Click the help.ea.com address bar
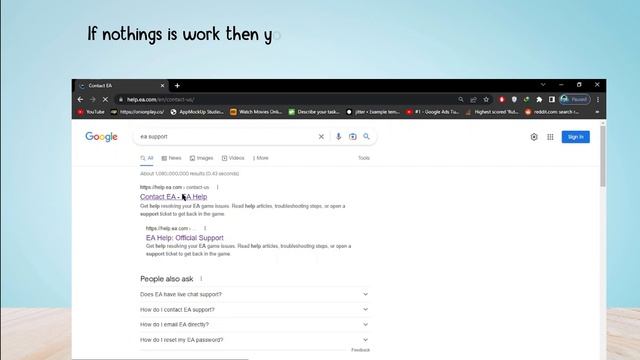This screenshot has height=360, width=640. tap(286, 100)
